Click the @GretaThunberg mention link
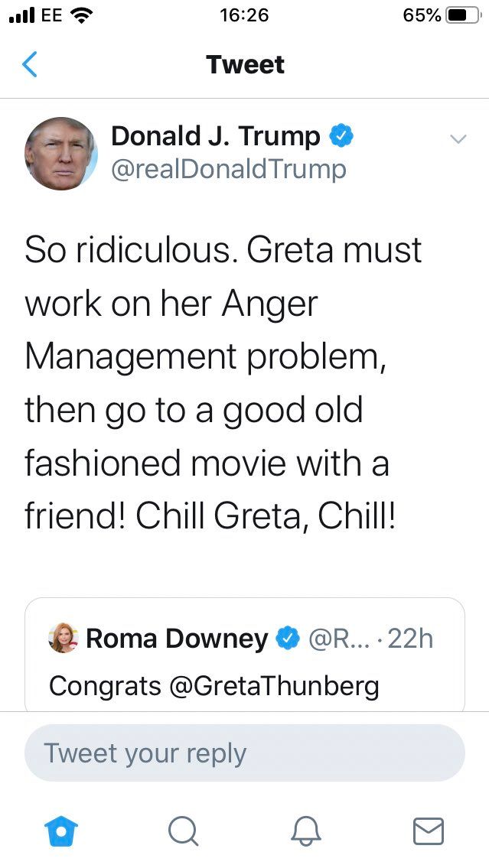The width and height of the screenshot is (489, 868). coord(274,685)
